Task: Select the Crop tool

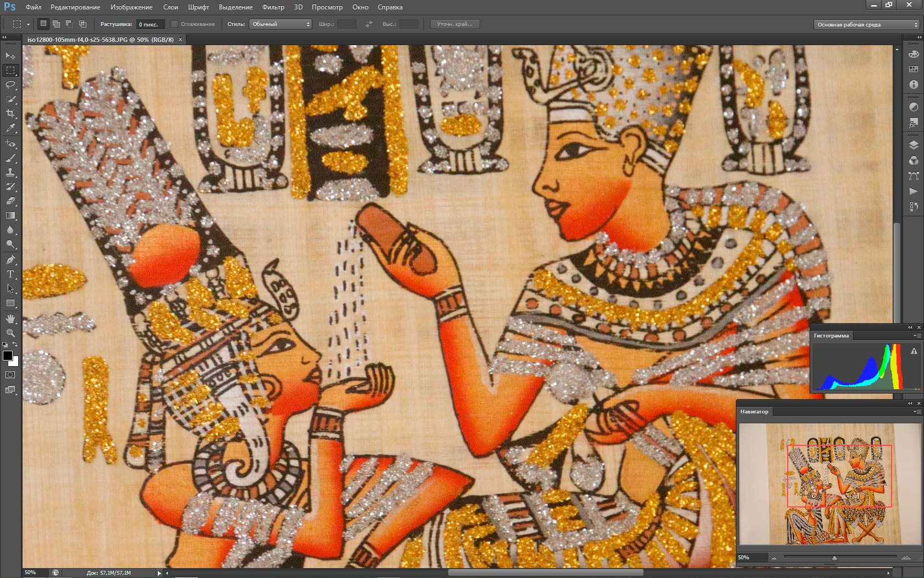Action: [10, 113]
